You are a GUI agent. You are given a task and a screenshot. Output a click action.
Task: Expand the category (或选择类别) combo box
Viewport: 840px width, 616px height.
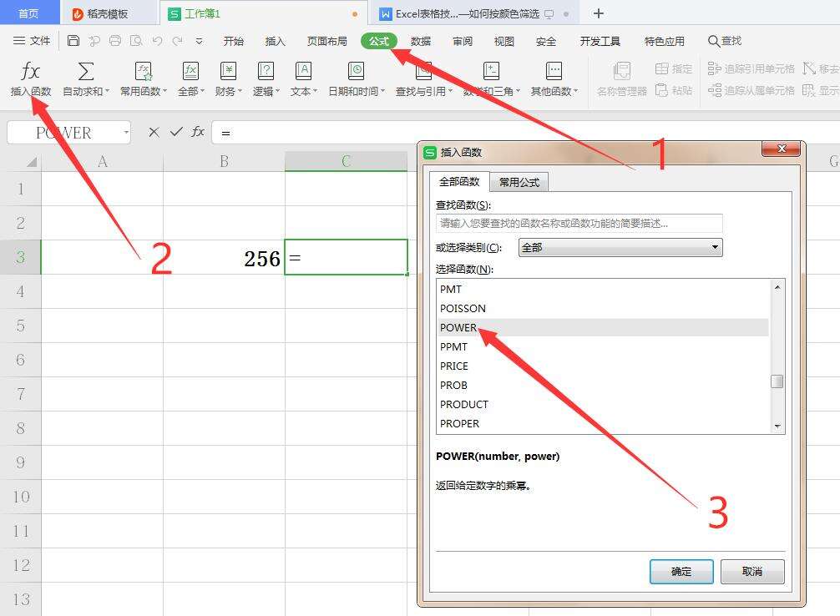tap(620, 247)
